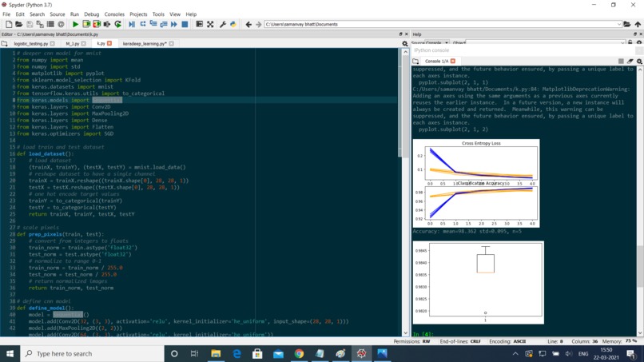Click the taskbar search box
644x362 pixels.
(x=92, y=353)
